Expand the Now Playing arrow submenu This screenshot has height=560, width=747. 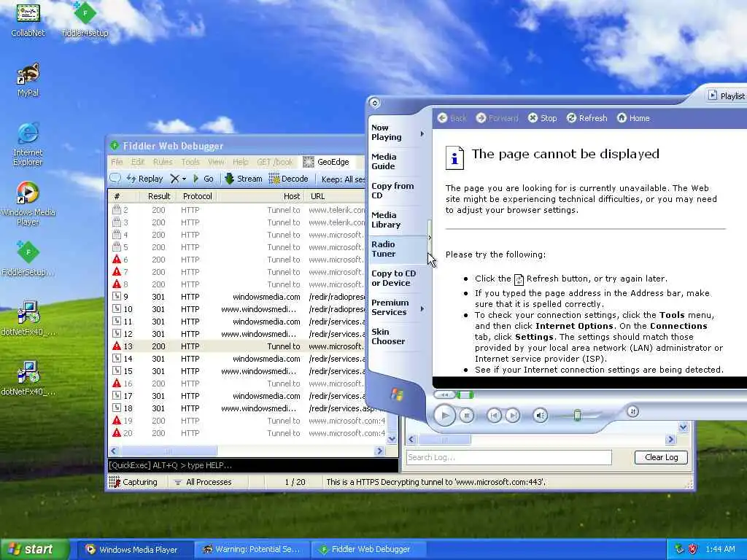422,134
